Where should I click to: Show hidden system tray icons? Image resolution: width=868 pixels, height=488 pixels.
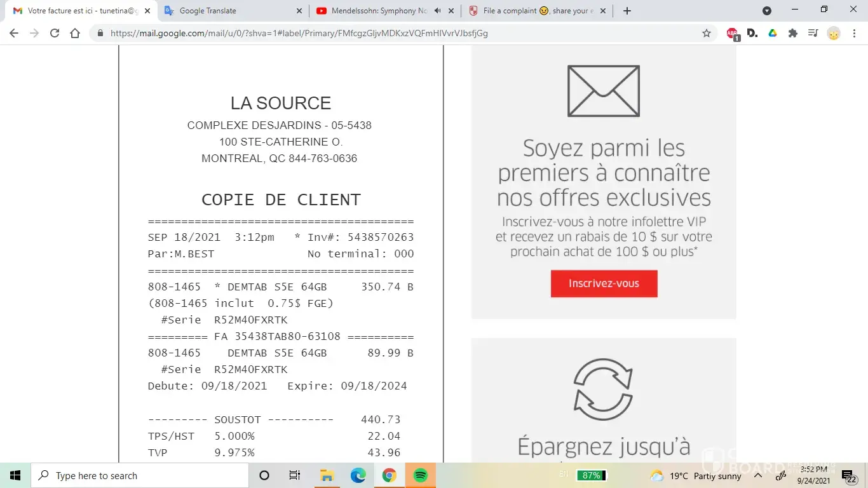[758, 476]
